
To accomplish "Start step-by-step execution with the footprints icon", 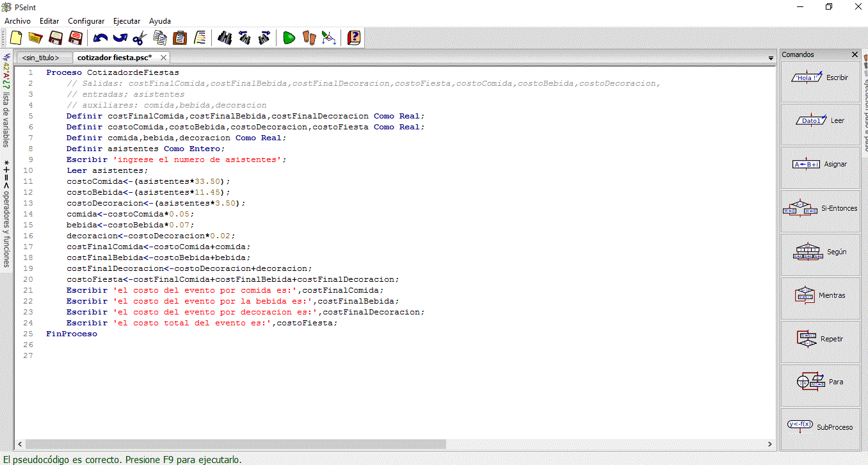I will click(x=309, y=38).
